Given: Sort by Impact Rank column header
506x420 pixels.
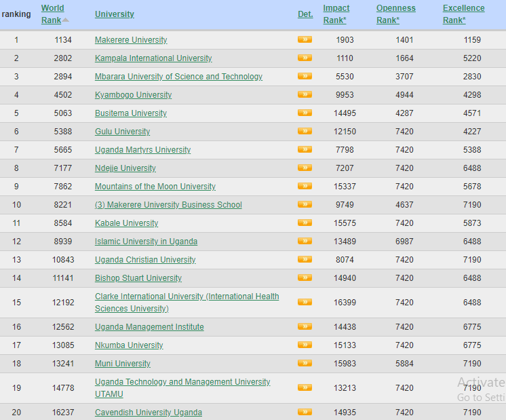Looking at the screenshot, I should [336, 14].
